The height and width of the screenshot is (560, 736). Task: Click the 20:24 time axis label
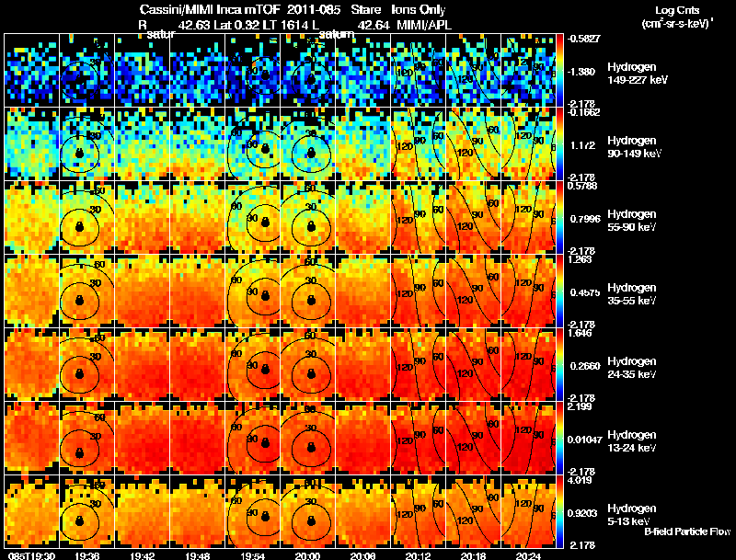(528, 555)
